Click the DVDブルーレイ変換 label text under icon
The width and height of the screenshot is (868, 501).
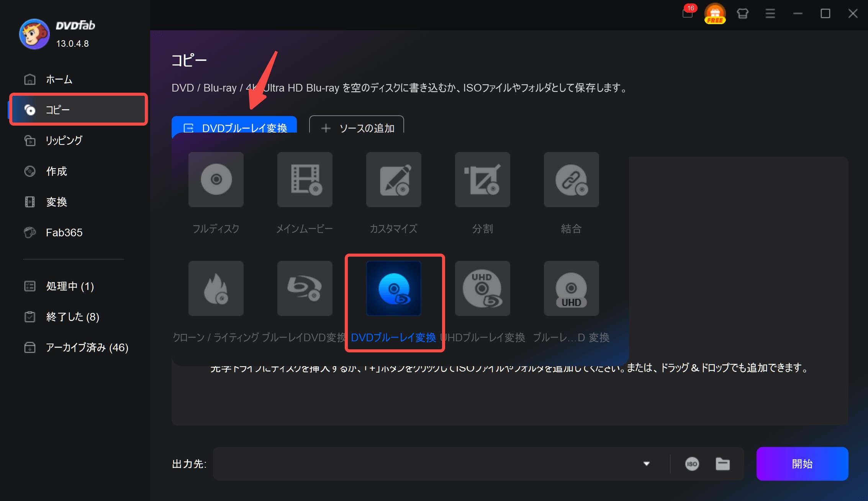(393, 337)
